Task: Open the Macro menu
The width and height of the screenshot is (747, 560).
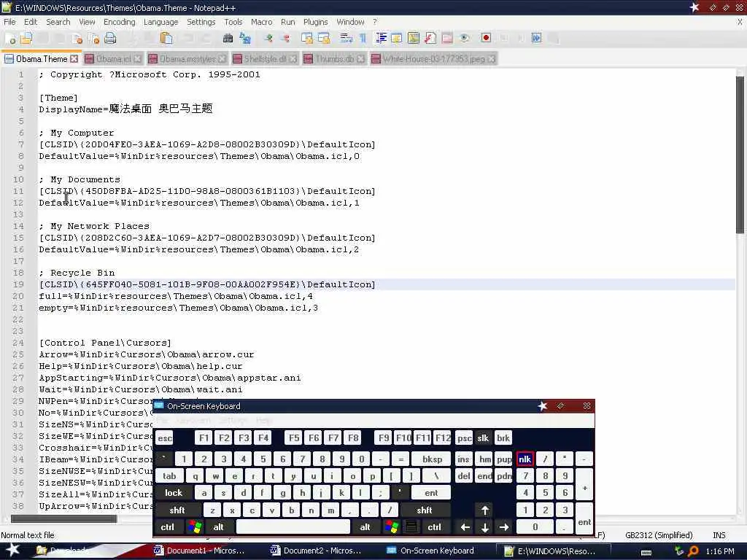Action: pyautogui.click(x=262, y=22)
